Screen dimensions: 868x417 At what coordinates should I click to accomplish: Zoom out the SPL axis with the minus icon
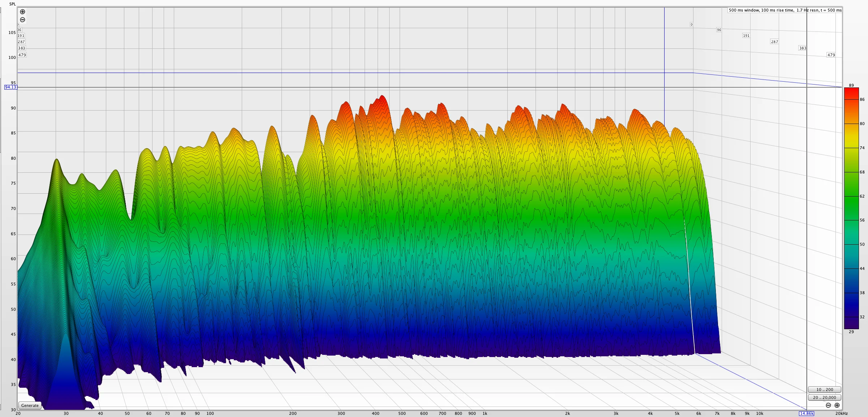pyautogui.click(x=22, y=20)
